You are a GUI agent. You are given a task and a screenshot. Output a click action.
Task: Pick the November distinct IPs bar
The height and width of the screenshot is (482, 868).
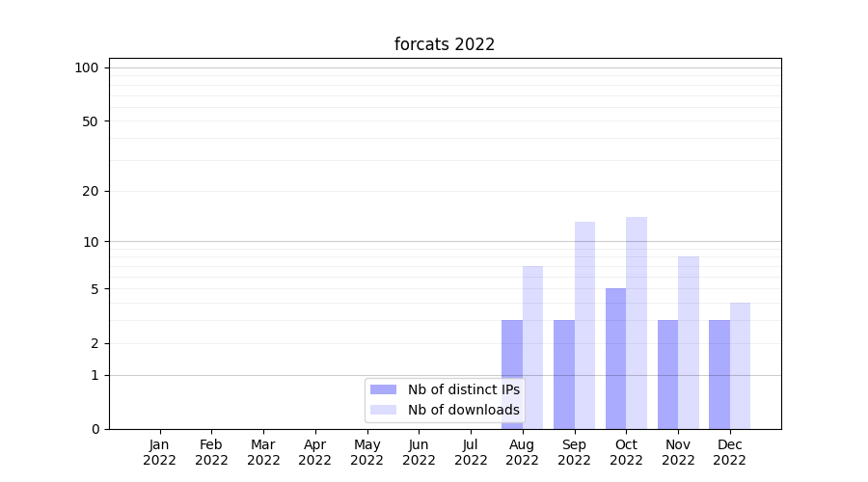tap(667, 374)
